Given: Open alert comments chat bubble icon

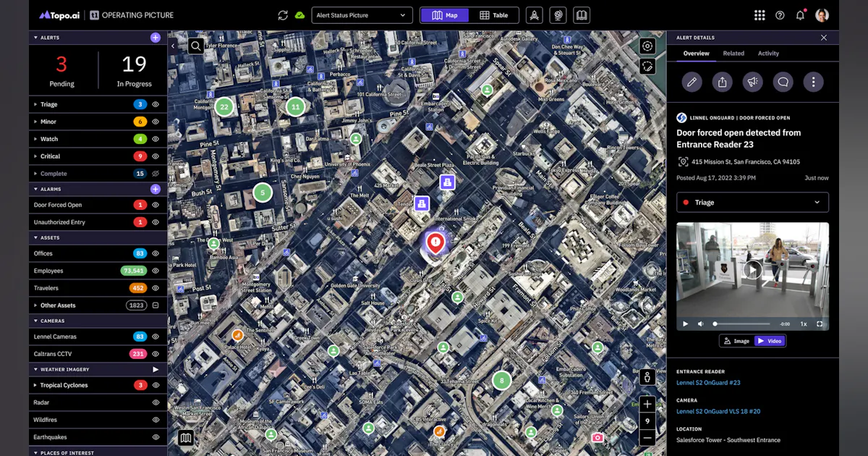Looking at the screenshot, I should (x=783, y=82).
